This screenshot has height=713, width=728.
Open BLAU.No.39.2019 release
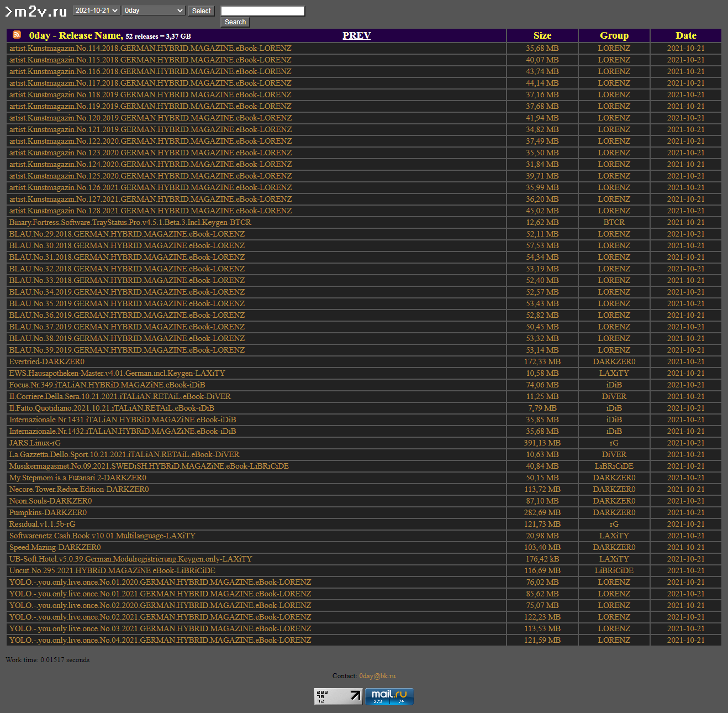coord(127,350)
